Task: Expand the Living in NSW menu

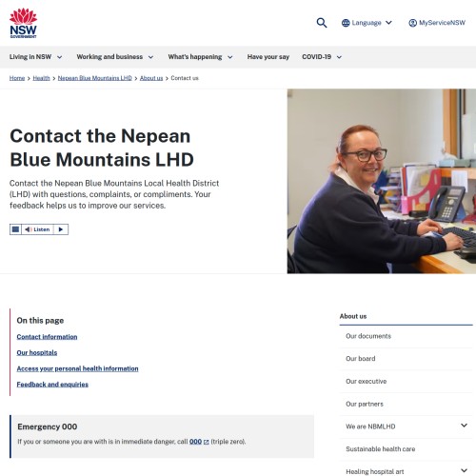Action: 35,57
